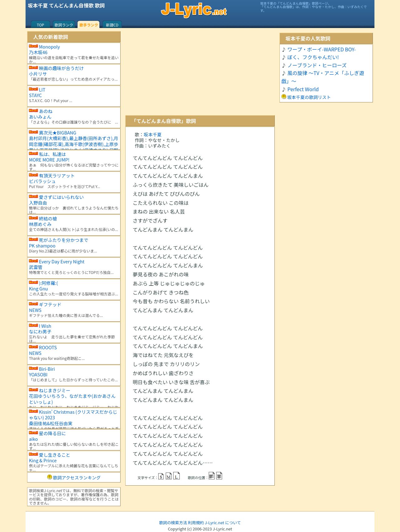
Task: Open artist 乃木坂46 link
Action: (x=38, y=53)
